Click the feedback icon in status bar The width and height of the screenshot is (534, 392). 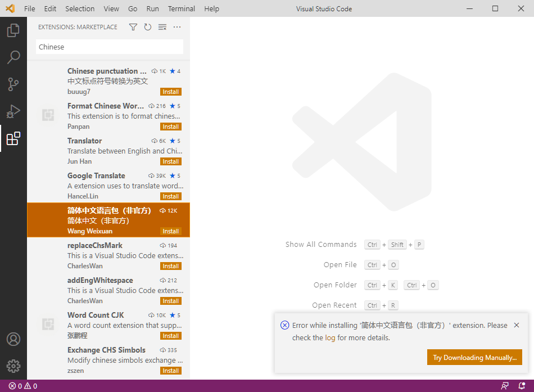pos(505,386)
